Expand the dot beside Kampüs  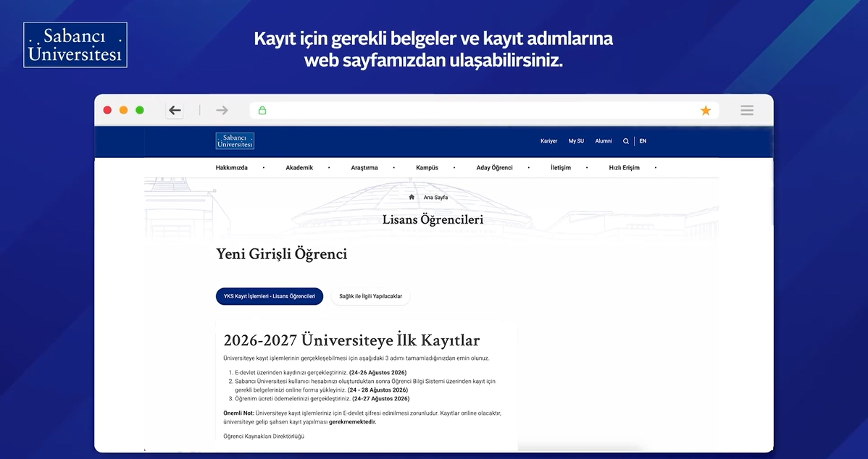point(454,167)
